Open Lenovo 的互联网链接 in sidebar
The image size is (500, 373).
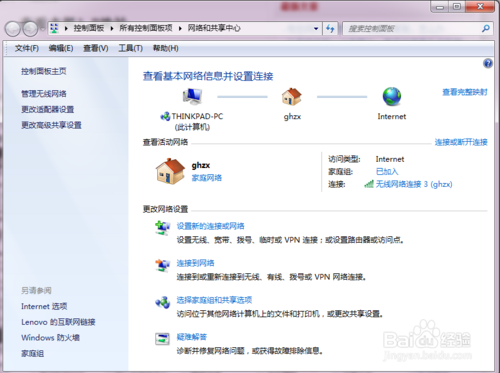pos(58,322)
